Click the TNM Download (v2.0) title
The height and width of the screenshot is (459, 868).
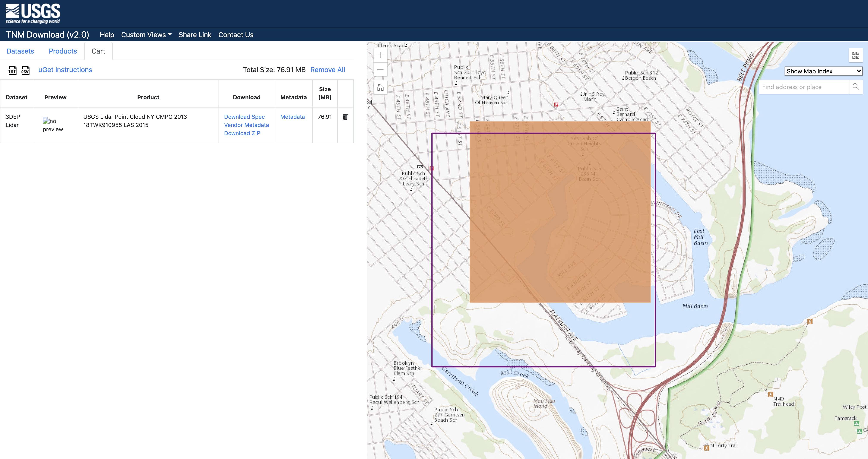click(x=48, y=35)
